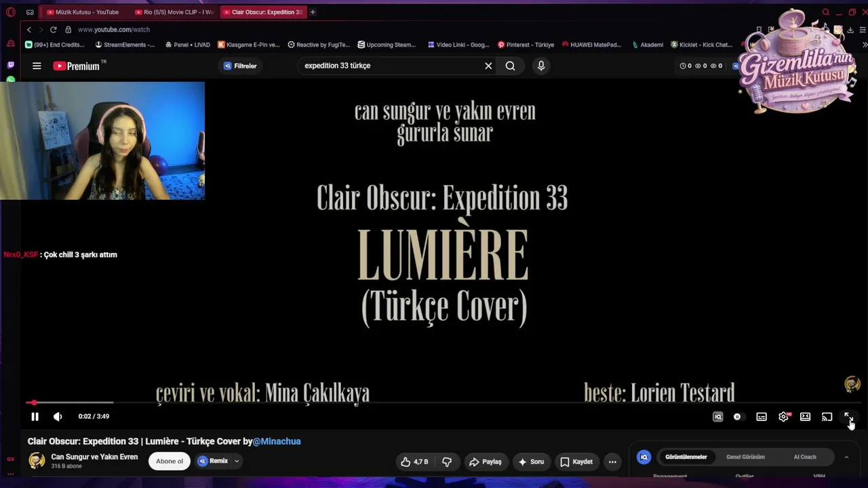Pause the video playback

[35, 417]
